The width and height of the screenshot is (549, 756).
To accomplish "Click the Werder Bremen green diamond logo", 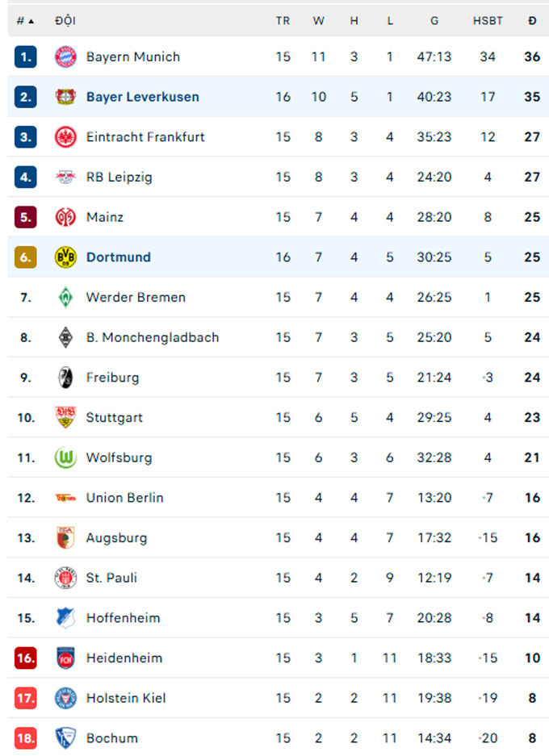I will point(65,297).
